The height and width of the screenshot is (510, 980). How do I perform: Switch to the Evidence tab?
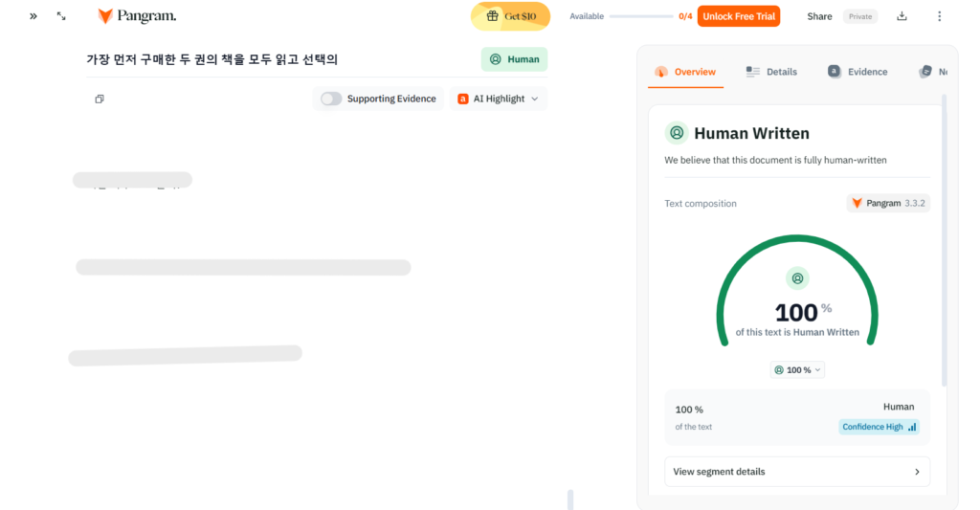[857, 72]
